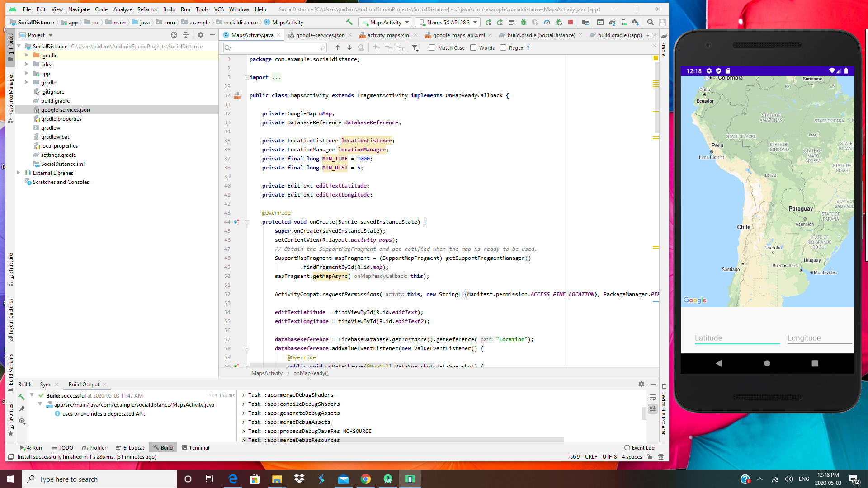
Task: Open the Profiler gauge toolbar icon
Action: tap(547, 22)
